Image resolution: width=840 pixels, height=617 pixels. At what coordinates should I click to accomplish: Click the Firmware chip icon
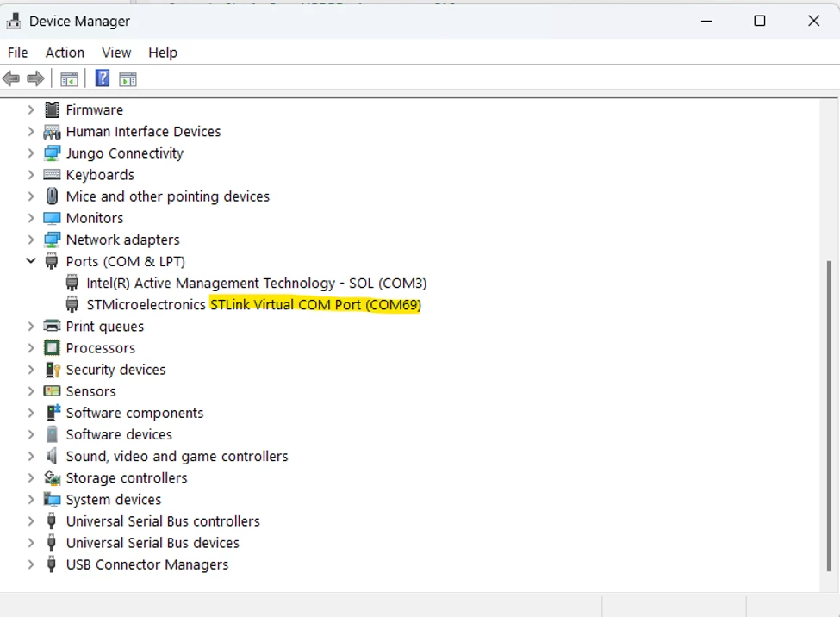click(x=52, y=109)
